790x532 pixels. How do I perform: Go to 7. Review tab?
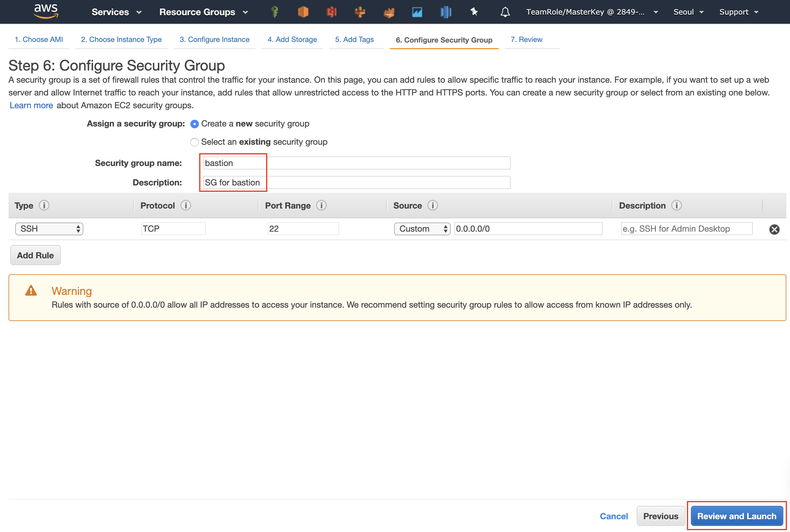click(526, 39)
